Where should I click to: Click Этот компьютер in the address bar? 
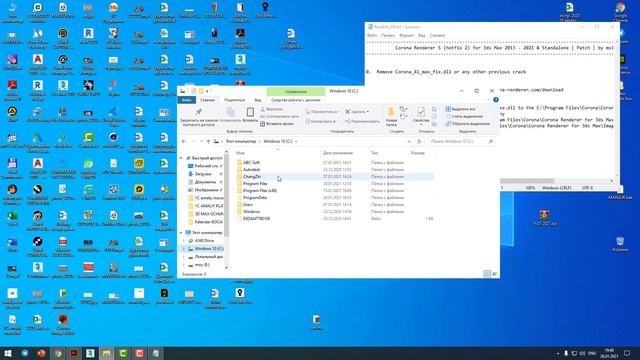point(241,141)
